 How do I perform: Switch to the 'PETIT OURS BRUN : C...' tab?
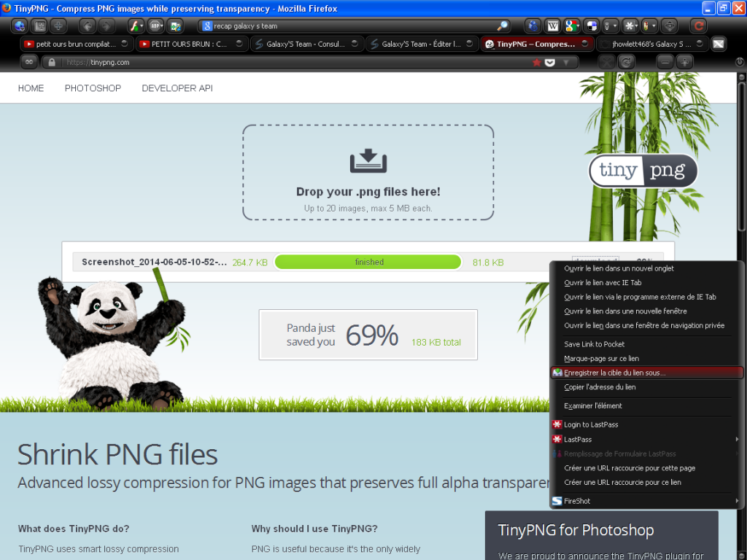(191, 44)
